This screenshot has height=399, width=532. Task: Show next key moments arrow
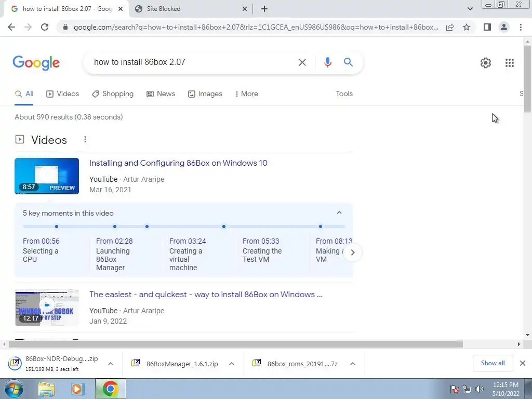click(x=353, y=252)
